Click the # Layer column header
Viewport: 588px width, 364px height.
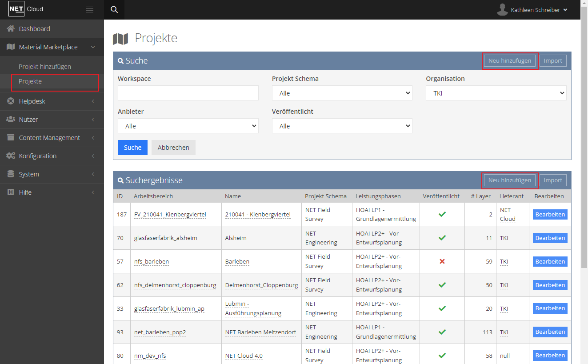point(481,196)
